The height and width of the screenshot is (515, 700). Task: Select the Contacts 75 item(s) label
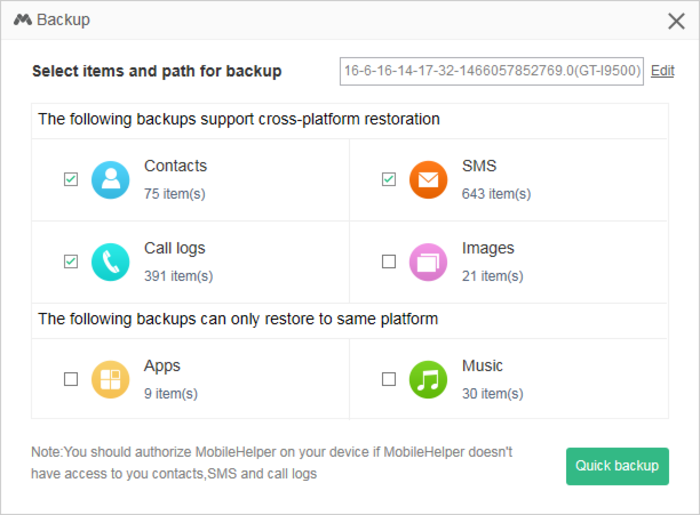click(174, 194)
